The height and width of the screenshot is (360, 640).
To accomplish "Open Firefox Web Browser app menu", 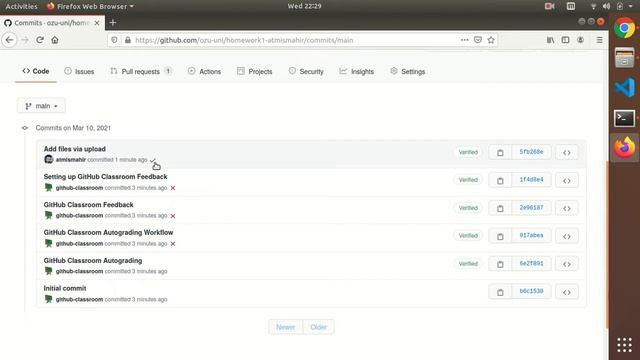I will click(90, 6).
